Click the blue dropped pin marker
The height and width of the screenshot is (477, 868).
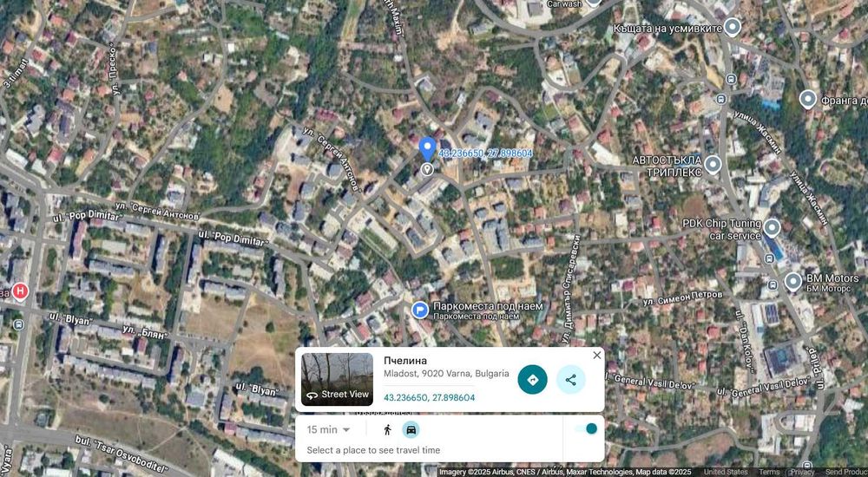pos(427,149)
